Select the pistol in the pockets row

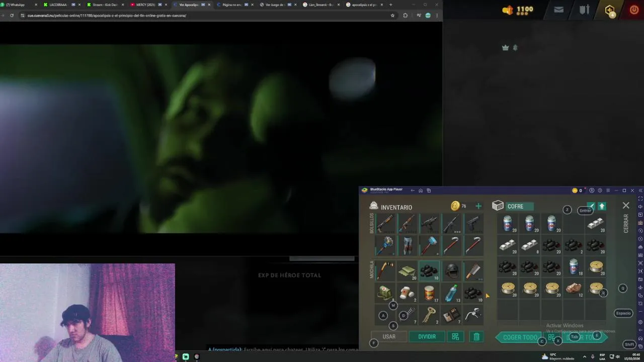473,224
